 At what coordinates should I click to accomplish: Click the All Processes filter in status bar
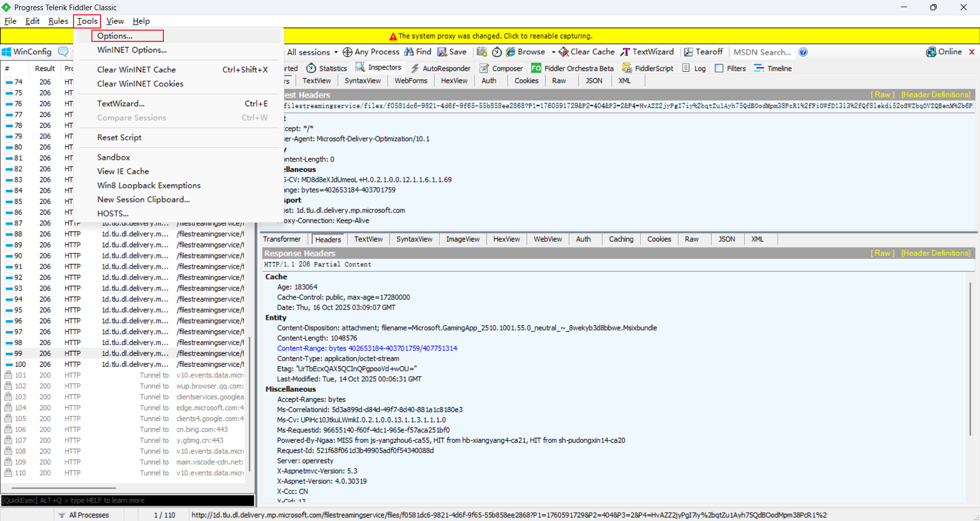[x=84, y=515]
